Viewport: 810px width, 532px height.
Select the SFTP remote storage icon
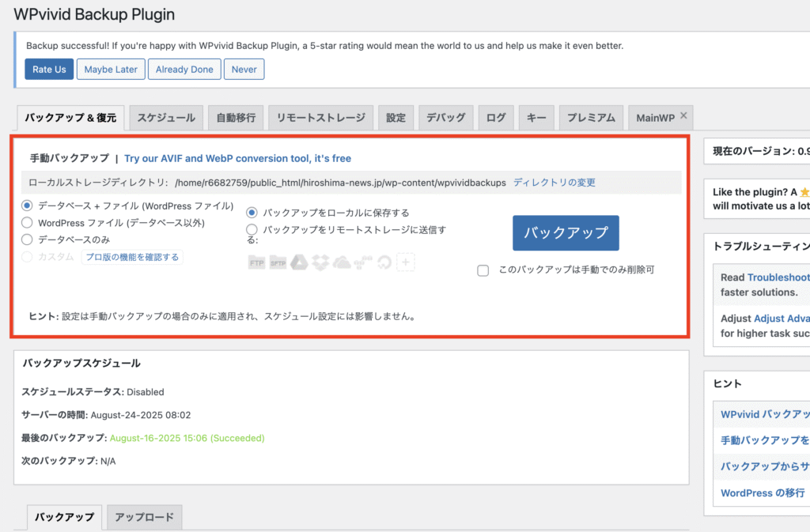[278, 262]
